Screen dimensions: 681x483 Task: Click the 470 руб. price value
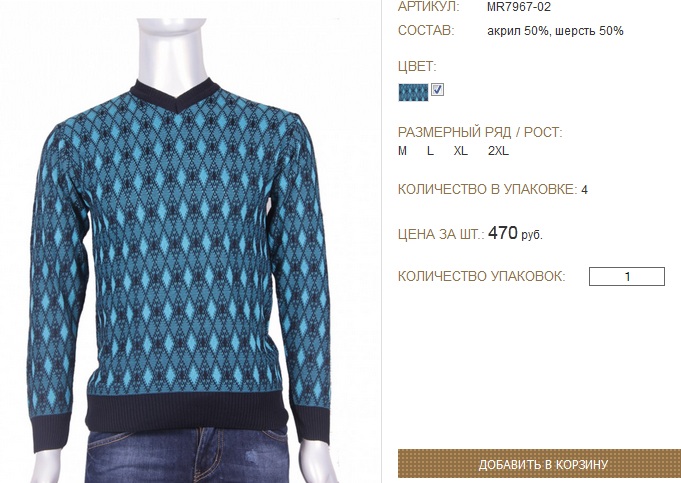515,233
